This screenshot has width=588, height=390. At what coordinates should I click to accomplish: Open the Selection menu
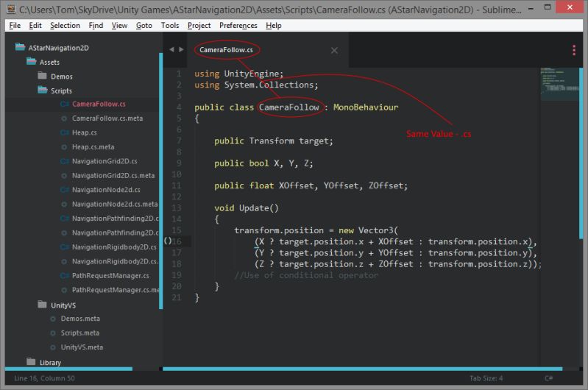point(65,26)
